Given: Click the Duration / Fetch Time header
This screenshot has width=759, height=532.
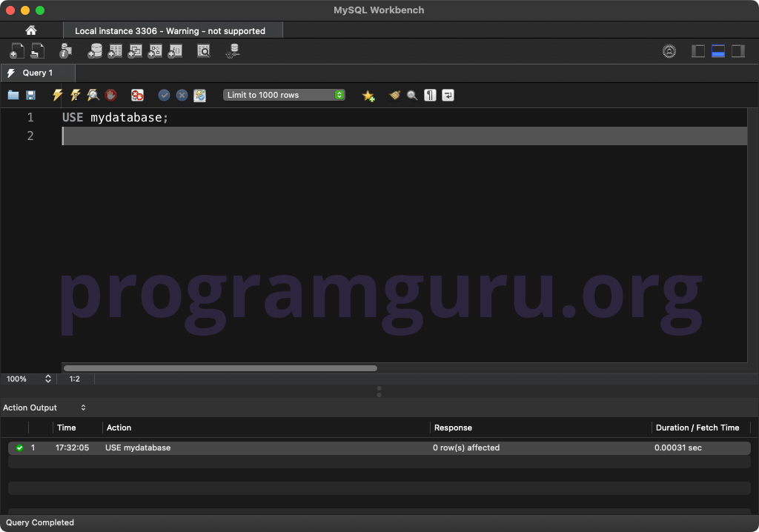Looking at the screenshot, I should pos(697,428).
